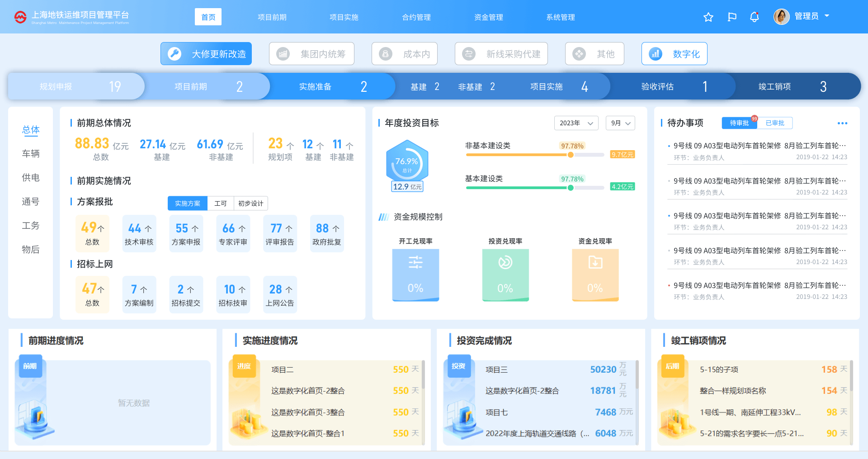Viewport: 868px width, 459px height.
Task: Expand the 管理员 user dropdown arrow
Action: tap(827, 16)
